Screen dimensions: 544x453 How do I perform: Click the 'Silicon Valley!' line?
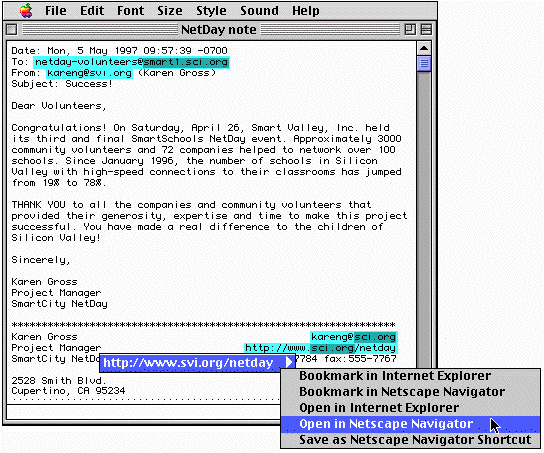coord(56,238)
